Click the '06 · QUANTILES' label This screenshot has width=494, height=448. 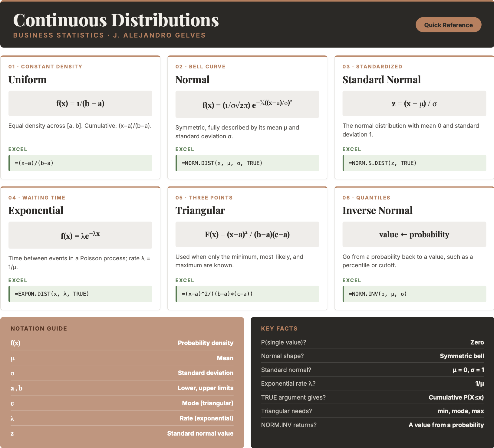pyautogui.click(x=366, y=198)
